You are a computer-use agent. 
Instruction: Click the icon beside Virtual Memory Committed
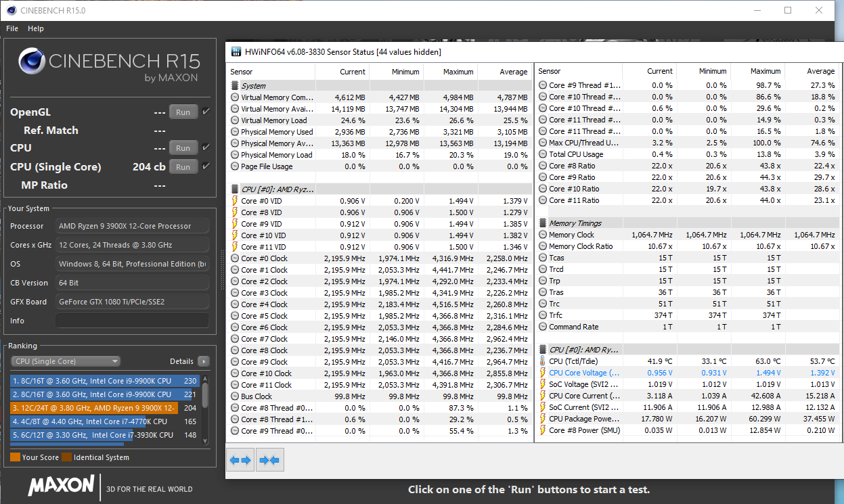pos(235,97)
